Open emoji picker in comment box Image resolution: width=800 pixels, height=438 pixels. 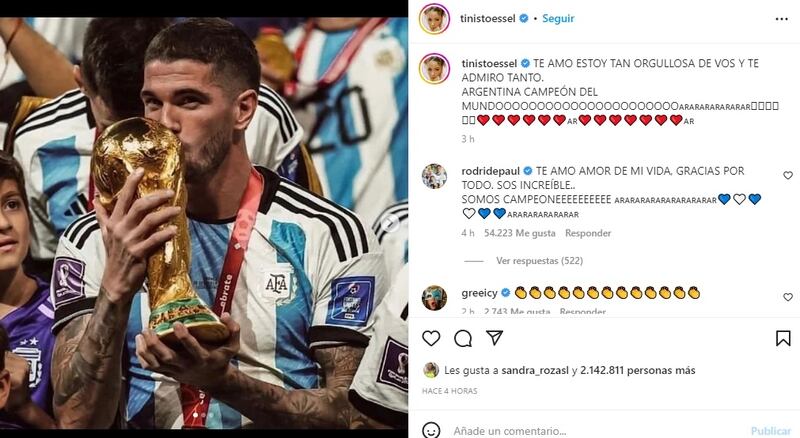click(x=432, y=430)
